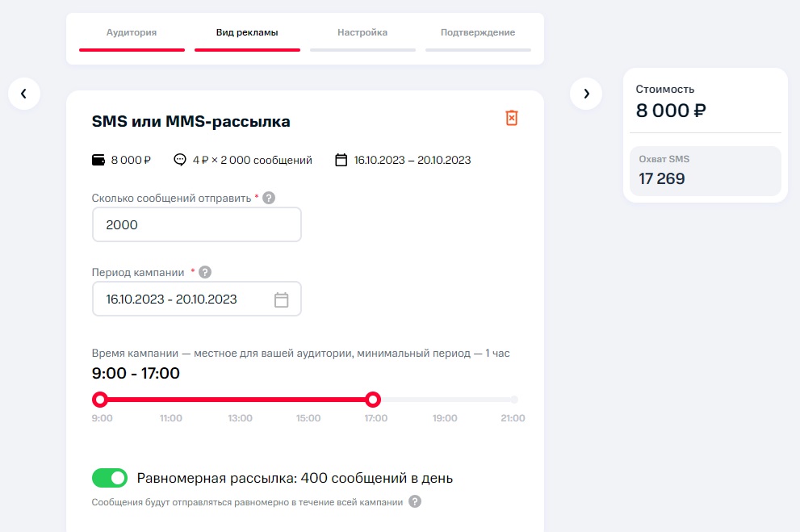Image resolution: width=800 pixels, height=532 pixels.
Task: Click the right navigation chevron
Action: 586,94
